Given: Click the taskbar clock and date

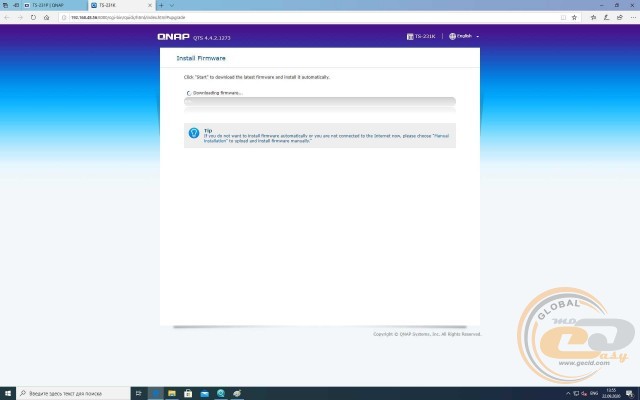Looking at the screenshot, I should 611,393.
